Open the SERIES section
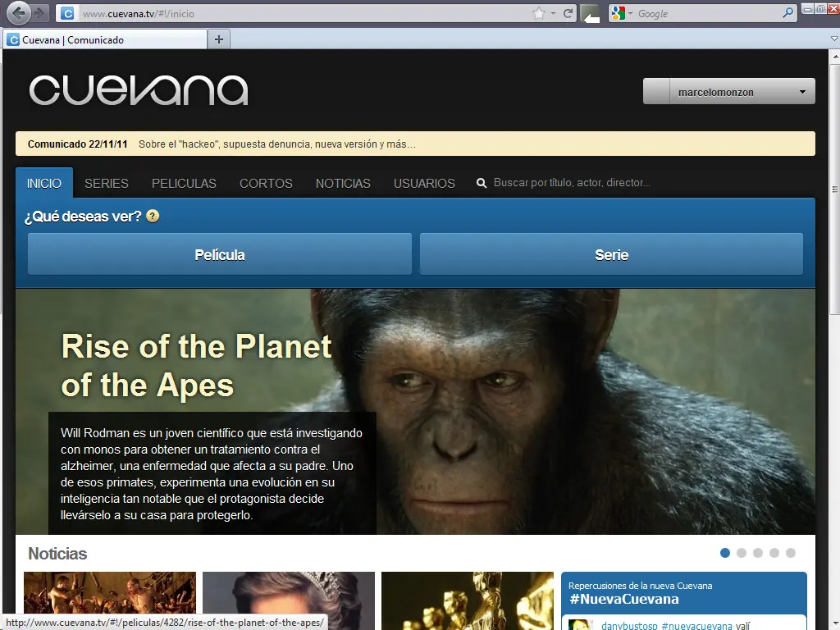Screen dimensions: 840x630 pyautogui.click(x=107, y=183)
